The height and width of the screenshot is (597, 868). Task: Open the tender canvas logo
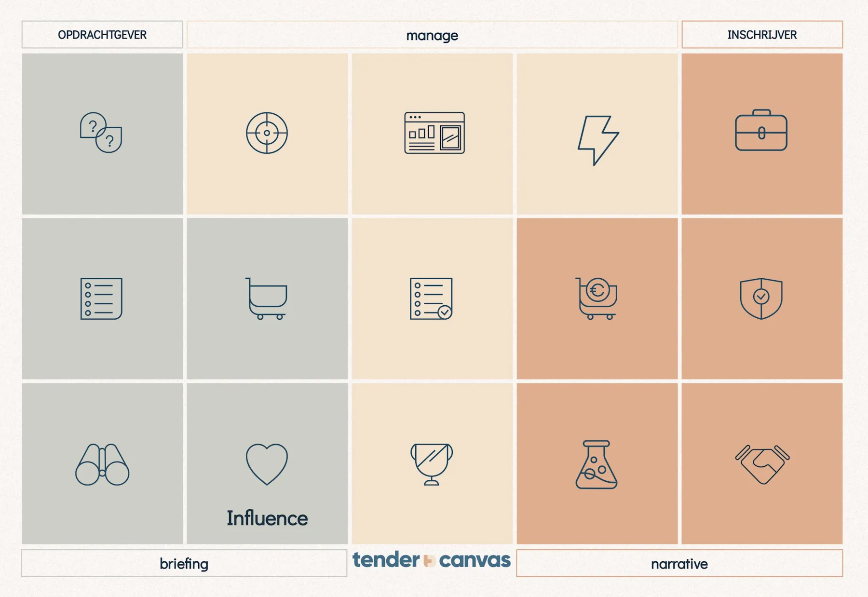[432, 560]
